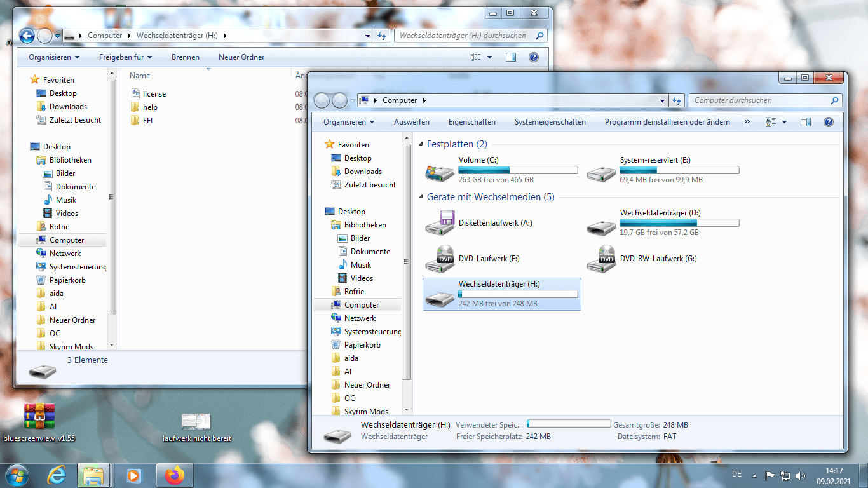Open Systemeigenschaften from toolbar
868x488 pixels.
pos(550,122)
